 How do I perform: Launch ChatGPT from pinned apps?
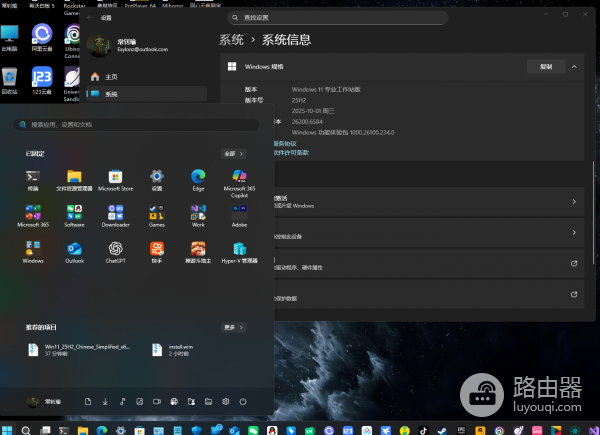[x=116, y=253]
